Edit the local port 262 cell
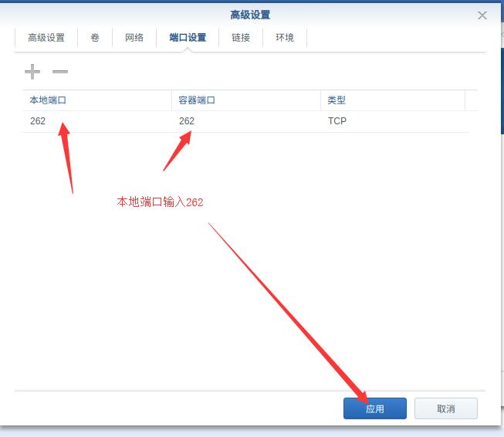504x437 pixels. (96, 121)
